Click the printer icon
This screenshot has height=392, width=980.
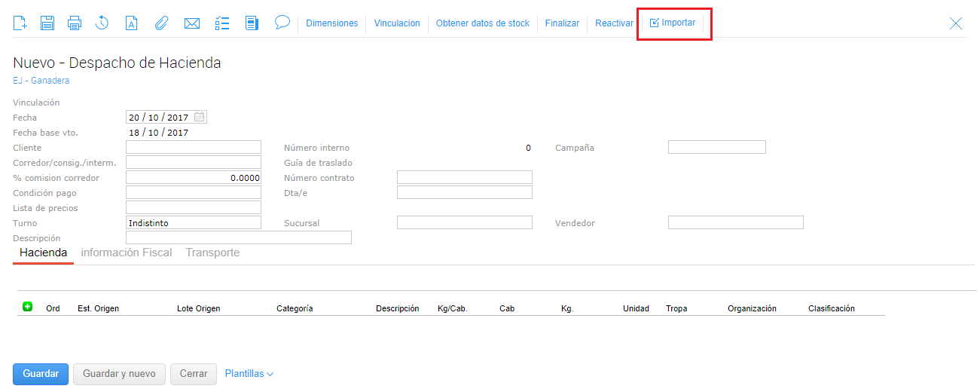(74, 23)
